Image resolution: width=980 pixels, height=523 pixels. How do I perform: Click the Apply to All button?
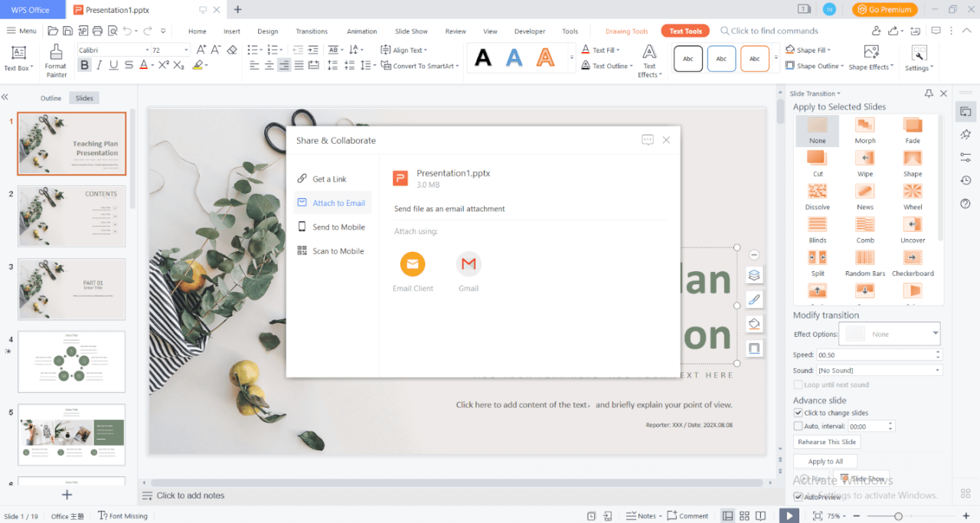pos(825,462)
